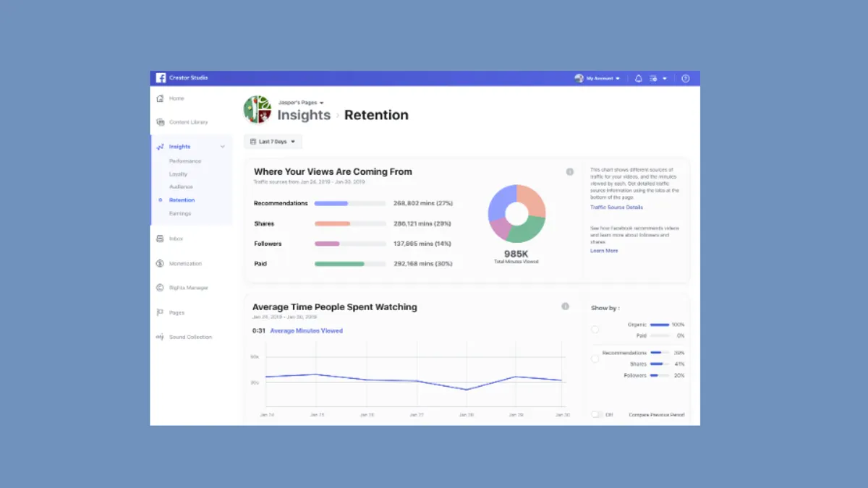Viewport: 868px width, 488px height.
Task: Click the Pages flag icon
Action: 160,312
